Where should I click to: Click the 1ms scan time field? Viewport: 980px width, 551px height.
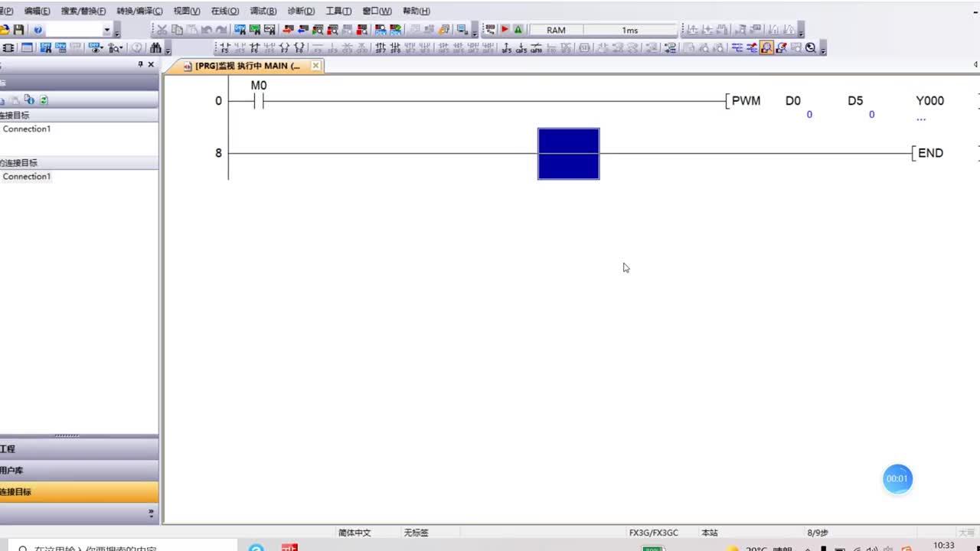(x=630, y=30)
